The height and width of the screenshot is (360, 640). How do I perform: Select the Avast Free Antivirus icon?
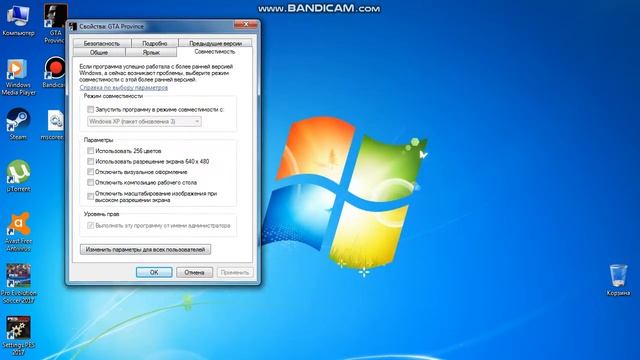tap(18, 231)
